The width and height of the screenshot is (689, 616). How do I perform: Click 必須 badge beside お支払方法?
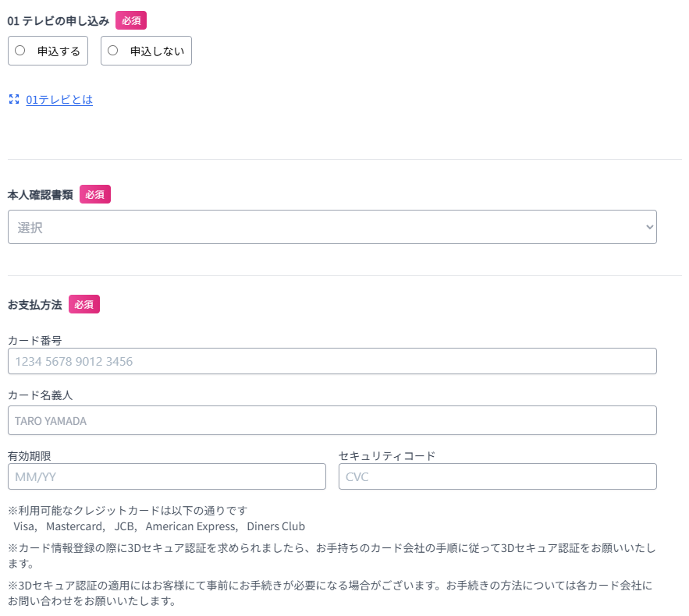pyautogui.click(x=84, y=304)
